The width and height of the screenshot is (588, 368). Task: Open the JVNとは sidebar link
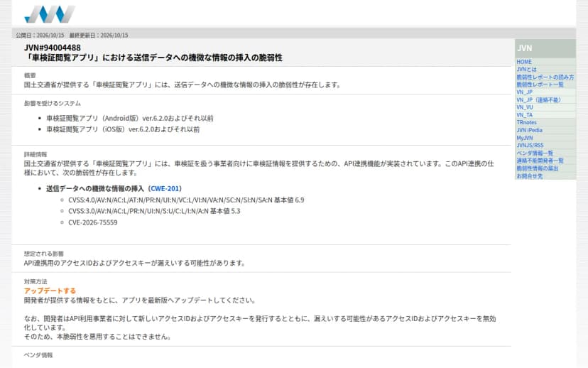(526, 70)
